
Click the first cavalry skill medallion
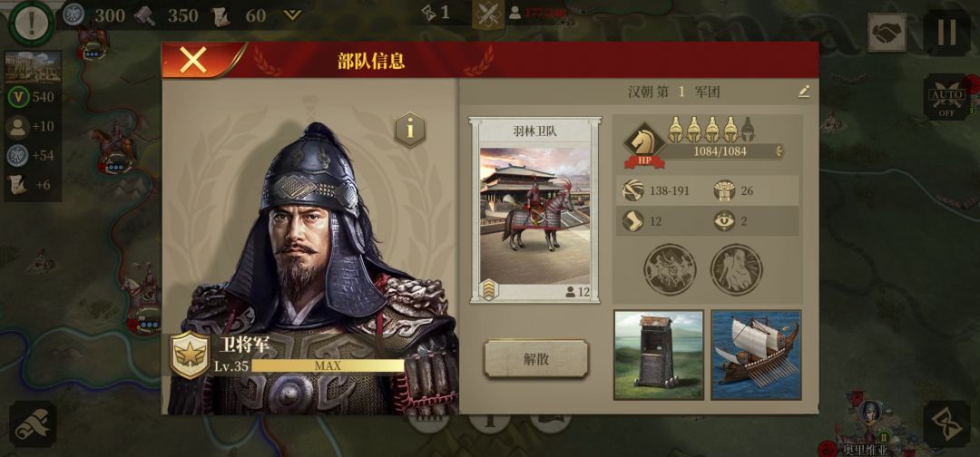(670, 269)
